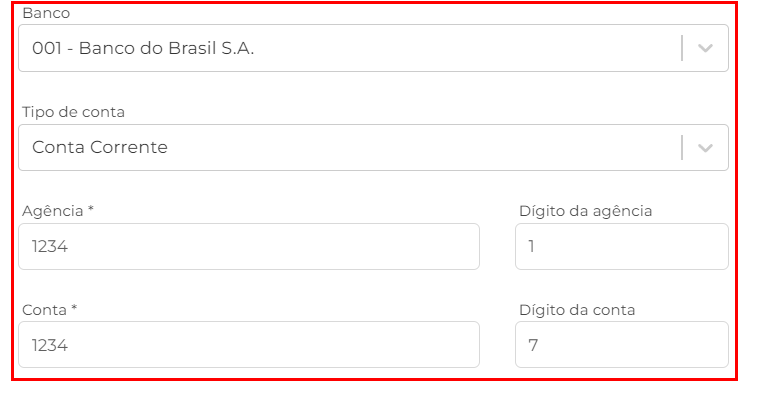Focus the Agência input field

pos(249,247)
